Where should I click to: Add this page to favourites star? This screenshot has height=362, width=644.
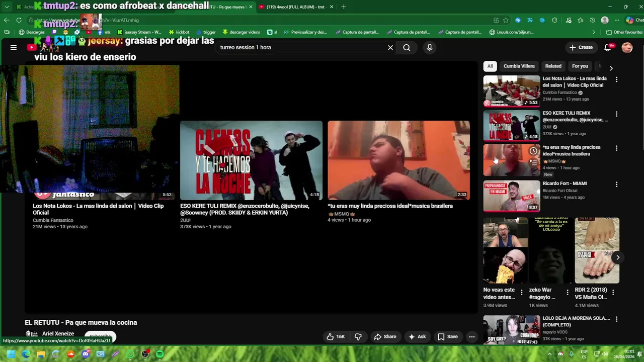[x=506, y=20]
